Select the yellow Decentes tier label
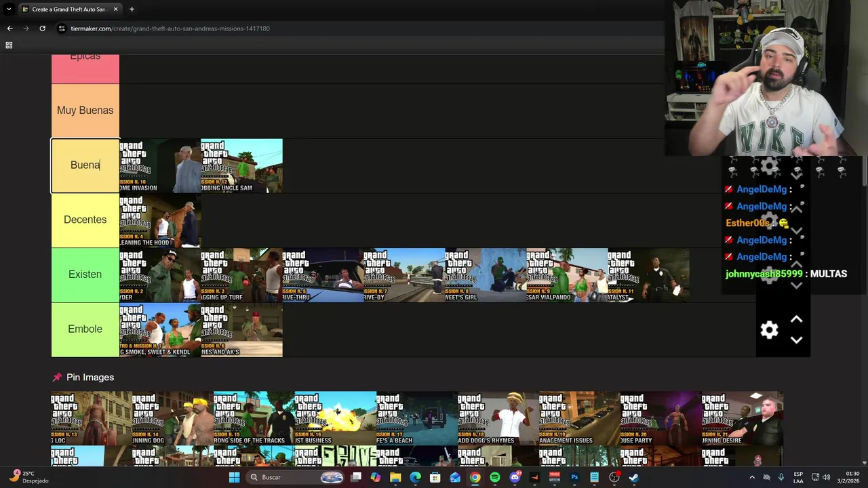868x488 pixels. 85,220
